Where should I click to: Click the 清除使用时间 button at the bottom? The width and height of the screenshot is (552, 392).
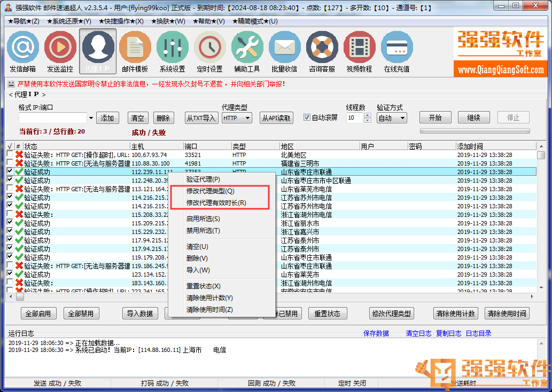tap(507, 313)
